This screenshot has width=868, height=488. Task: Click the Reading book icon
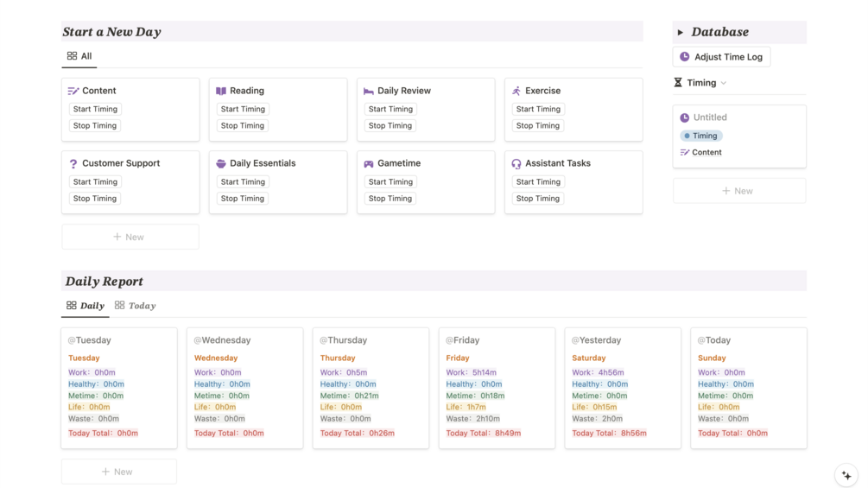(221, 91)
